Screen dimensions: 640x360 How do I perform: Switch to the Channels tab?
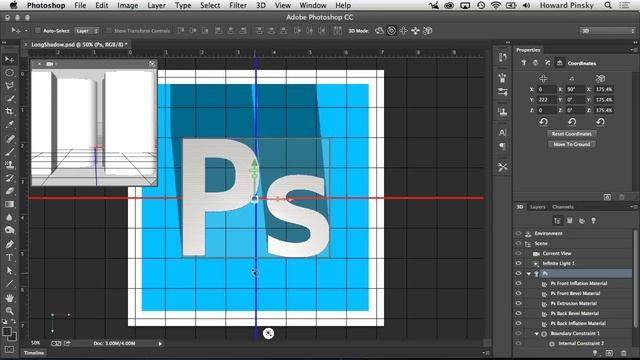563,207
